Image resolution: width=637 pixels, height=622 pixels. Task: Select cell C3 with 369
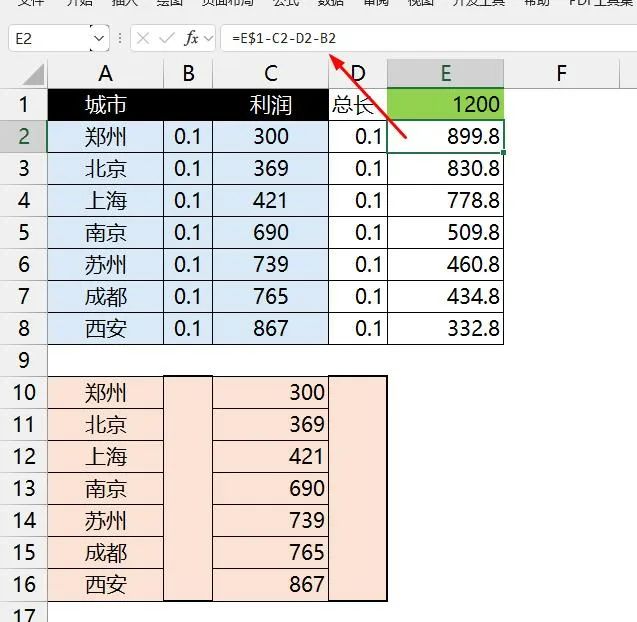click(x=271, y=169)
